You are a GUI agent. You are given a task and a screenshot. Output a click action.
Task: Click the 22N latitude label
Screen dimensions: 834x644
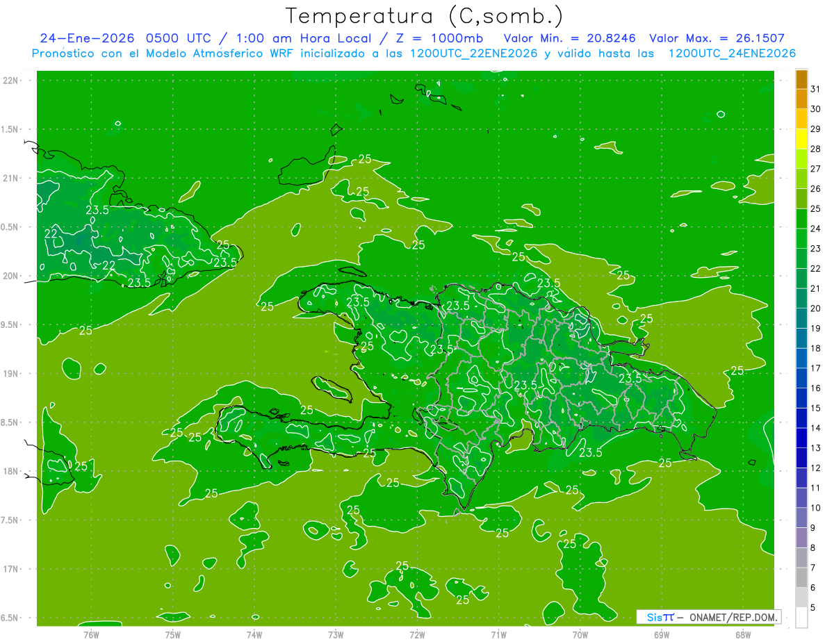[x=10, y=81]
